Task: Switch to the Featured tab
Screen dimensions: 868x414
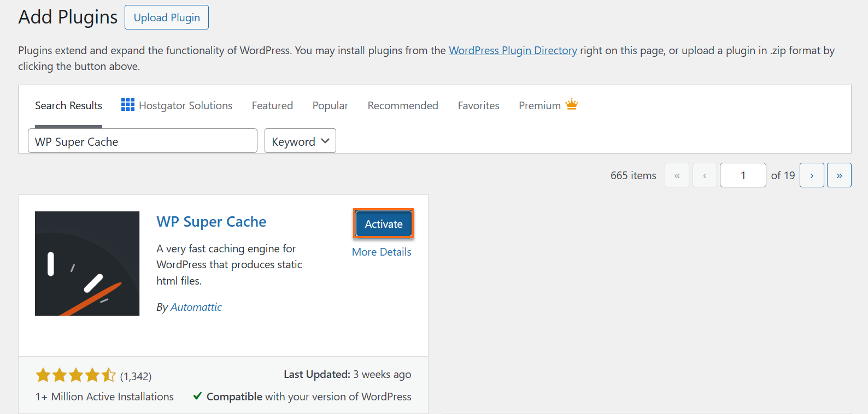Action: [272, 105]
